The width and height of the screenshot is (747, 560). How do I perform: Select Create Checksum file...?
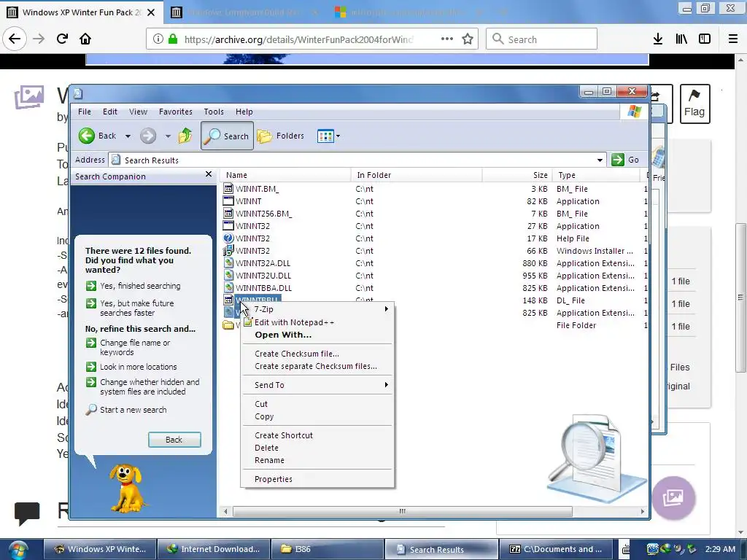click(x=317, y=354)
